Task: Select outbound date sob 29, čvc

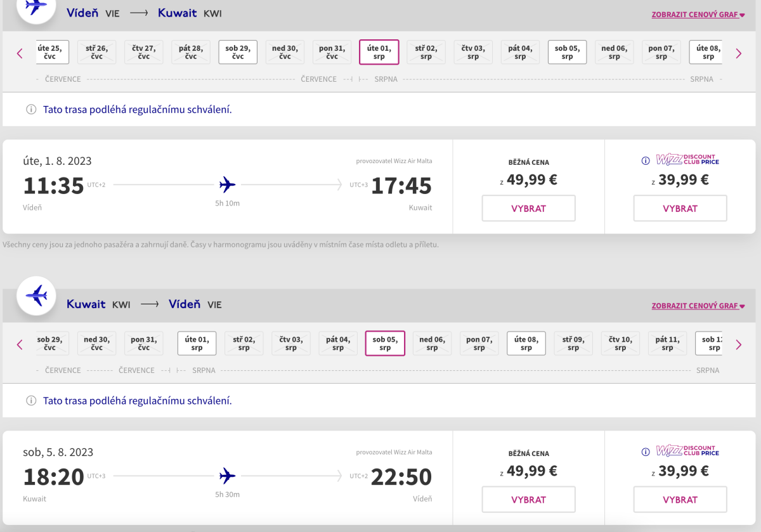Action: coord(238,52)
